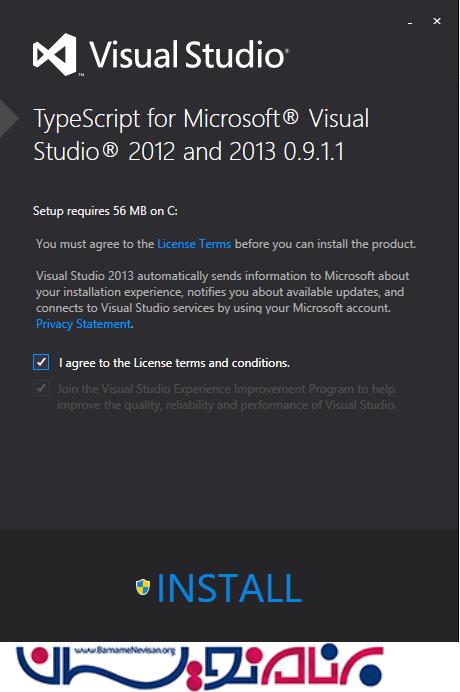Image resolution: width=460 pixels, height=692 pixels.
Task: Click the "Visual Studio" wordmark text
Action: (189, 55)
